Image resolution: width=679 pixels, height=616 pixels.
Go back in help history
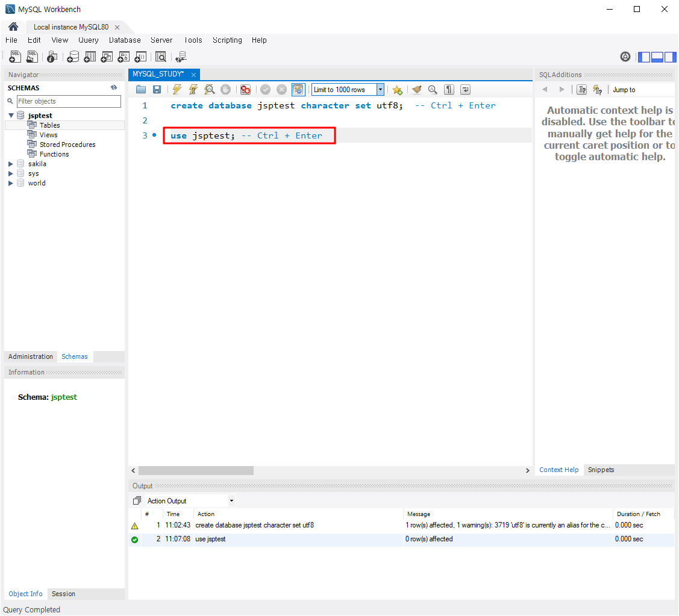pyautogui.click(x=545, y=90)
